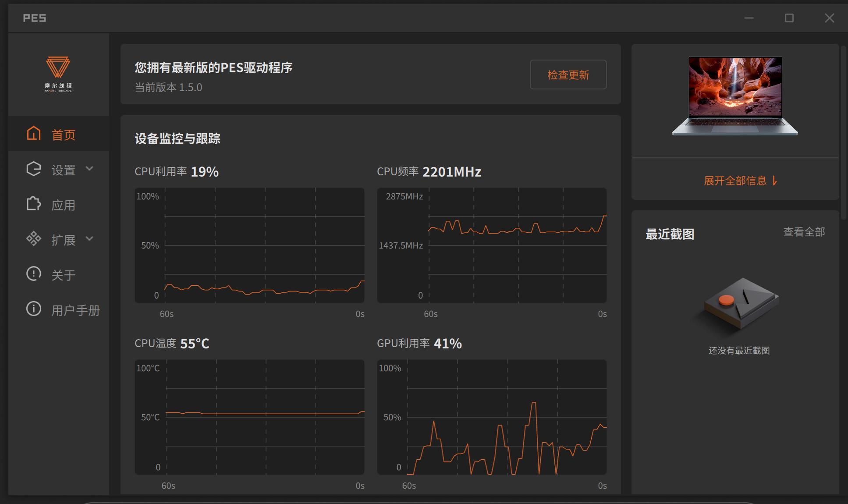Click the 检查更新 button

click(568, 75)
